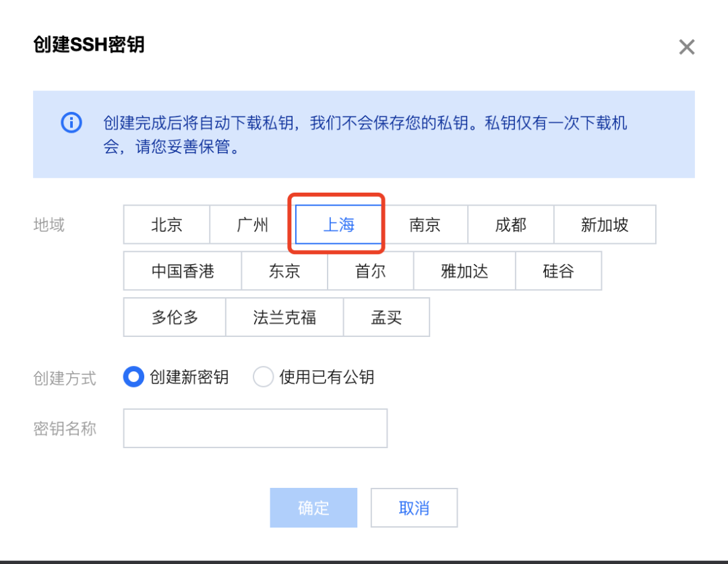This screenshot has height=564, width=728.
Task: Select the 上海 region option
Action: click(338, 224)
